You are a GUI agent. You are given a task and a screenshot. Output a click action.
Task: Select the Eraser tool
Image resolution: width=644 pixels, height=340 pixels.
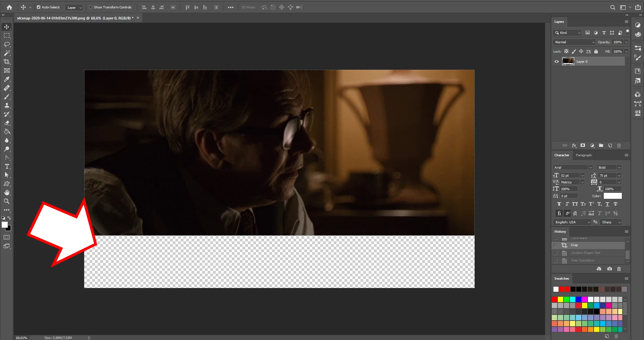[x=7, y=123]
